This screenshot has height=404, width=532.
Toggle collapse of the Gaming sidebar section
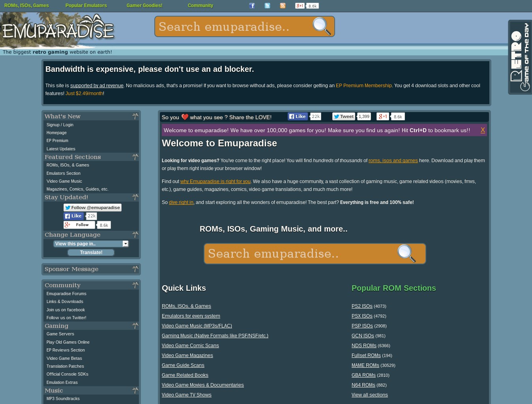[135, 325]
